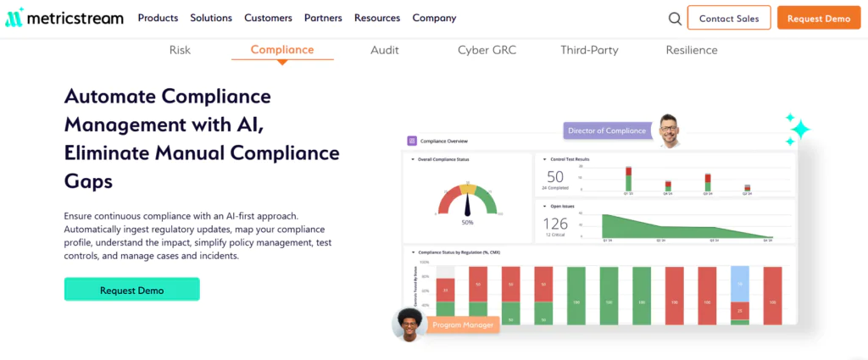Image resolution: width=868 pixels, height=360 pixels.
Task: Switch to the Cyber GRC tab
Action: point(487,50)
